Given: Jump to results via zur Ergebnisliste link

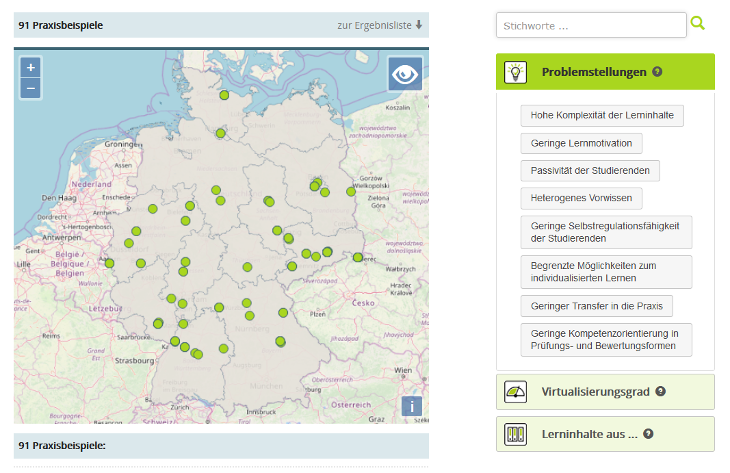Looking at the screenshot, I should click(x=380, y=25).
